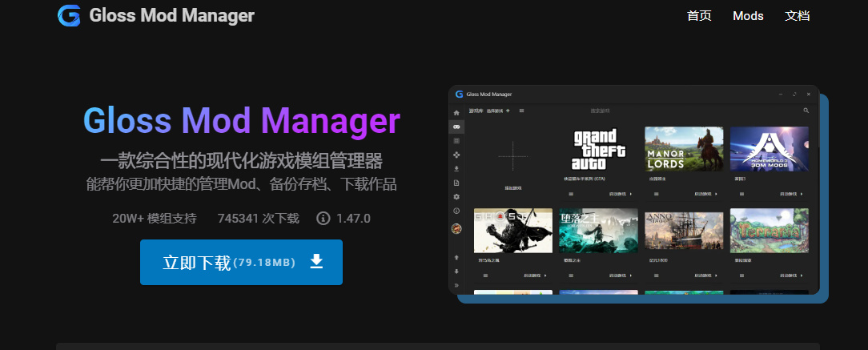Click the plus icon next to 选择游戏

[x=508, y=111]
